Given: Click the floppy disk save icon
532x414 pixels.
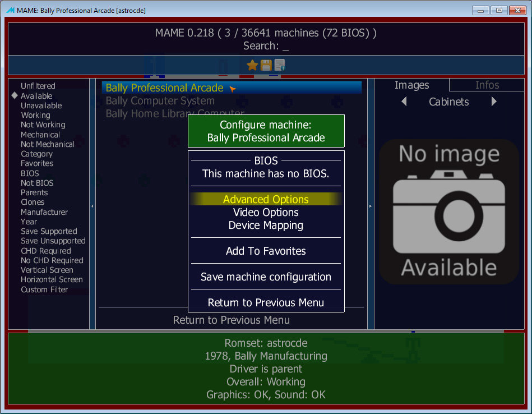Looking at the screenshot, I should 266,65.
